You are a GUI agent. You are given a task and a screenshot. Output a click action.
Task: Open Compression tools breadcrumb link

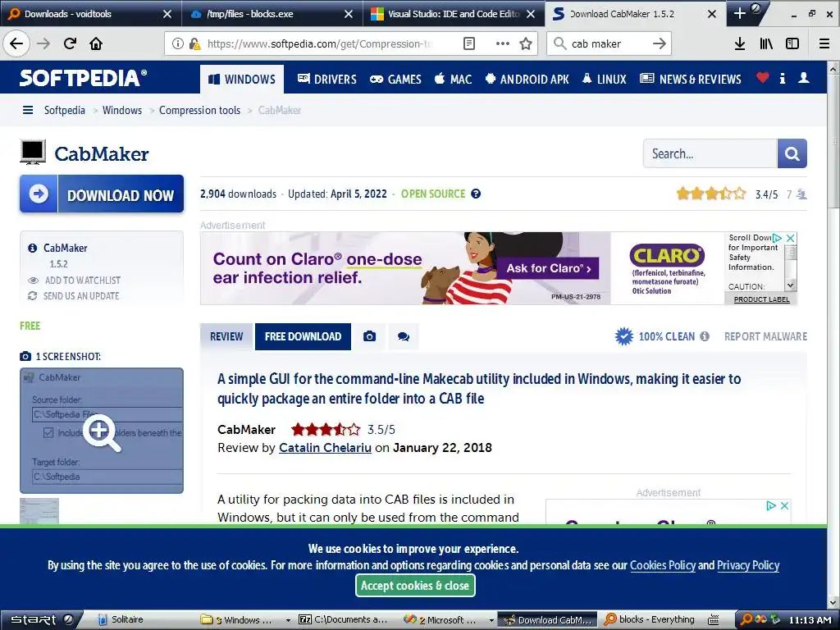click(x=200, y=111)
